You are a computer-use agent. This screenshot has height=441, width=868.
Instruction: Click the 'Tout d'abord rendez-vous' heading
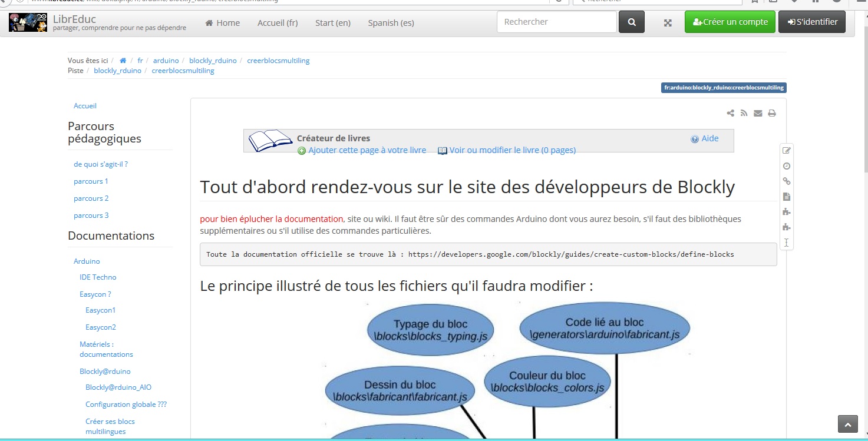point(467,187)
